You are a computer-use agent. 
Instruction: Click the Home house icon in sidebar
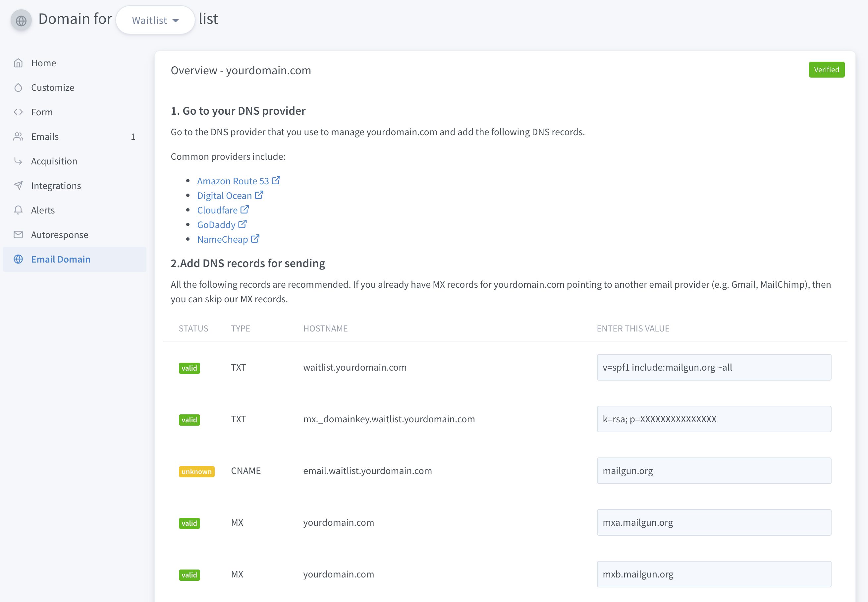click(18, 63)
